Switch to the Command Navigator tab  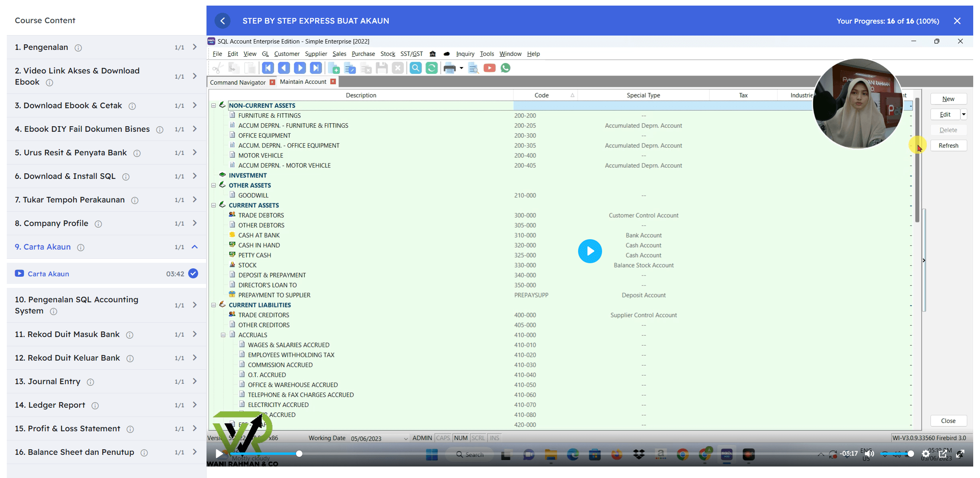[x=238, y=82]
